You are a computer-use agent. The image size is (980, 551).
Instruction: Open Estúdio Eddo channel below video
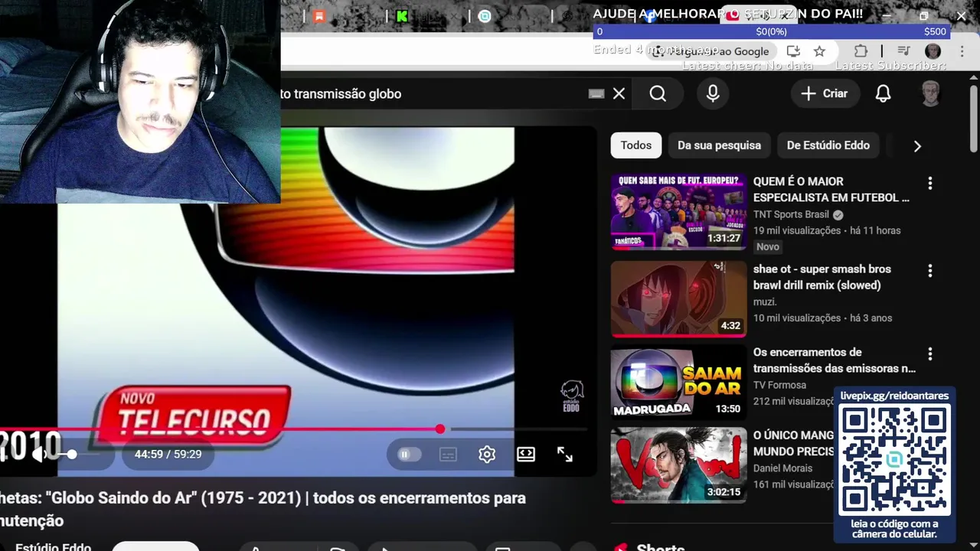click(x=53, y=546)
